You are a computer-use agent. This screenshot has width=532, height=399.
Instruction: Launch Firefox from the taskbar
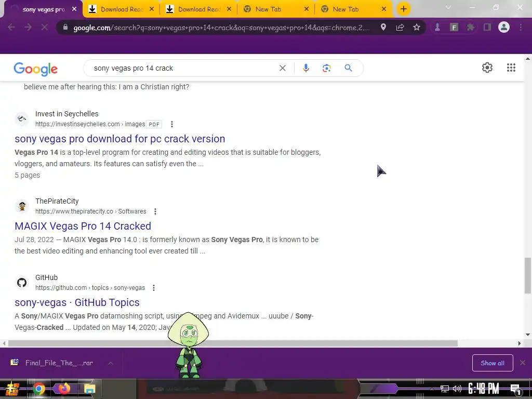pos(64,389)
